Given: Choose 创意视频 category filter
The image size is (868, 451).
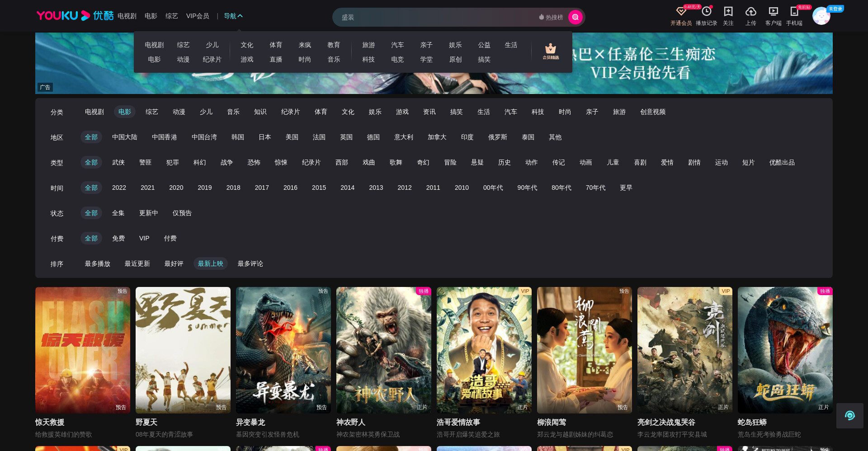Looking at the screenshot, I should [x=653, y=112].
